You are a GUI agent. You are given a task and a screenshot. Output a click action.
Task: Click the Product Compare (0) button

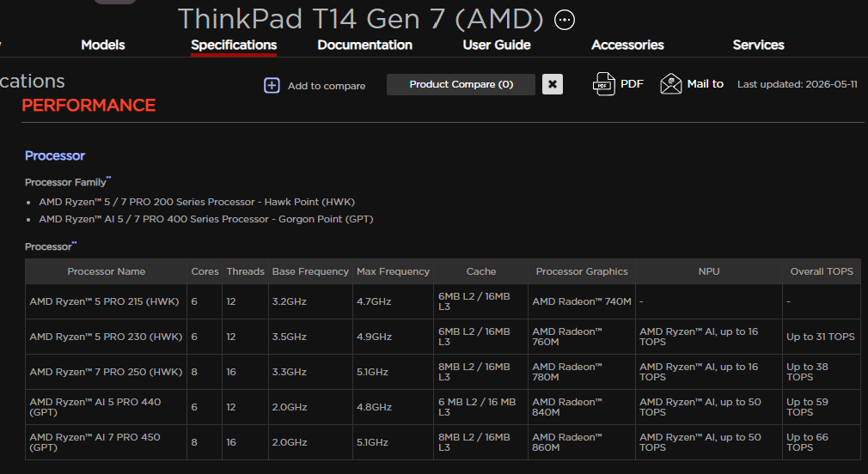(462, 84)
